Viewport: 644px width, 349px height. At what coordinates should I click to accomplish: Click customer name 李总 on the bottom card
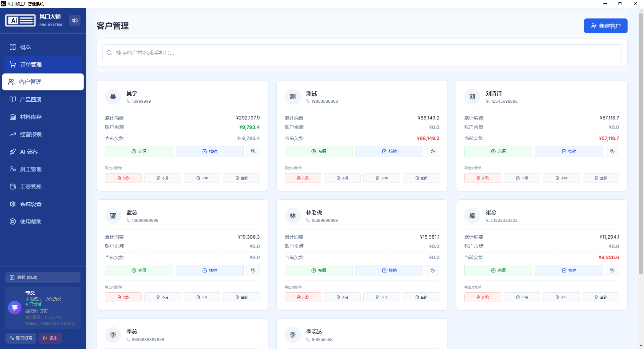click(132, 332)
